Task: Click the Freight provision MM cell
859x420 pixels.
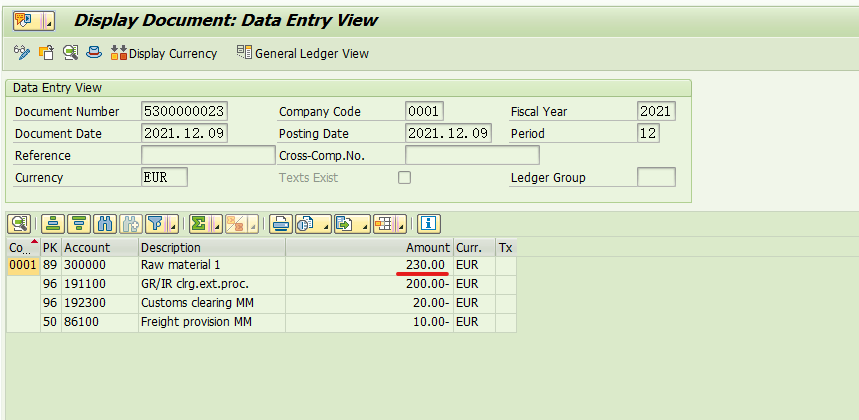Action: click(212, 322)
